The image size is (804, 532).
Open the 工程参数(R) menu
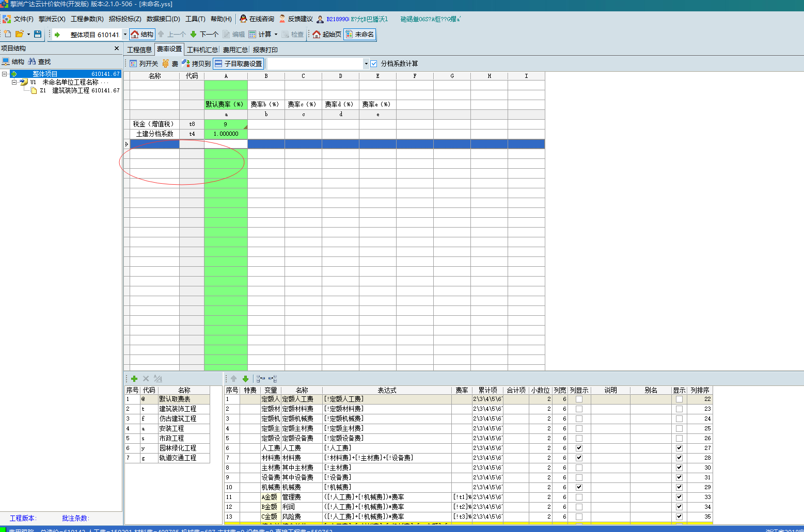tap(87, 19)
